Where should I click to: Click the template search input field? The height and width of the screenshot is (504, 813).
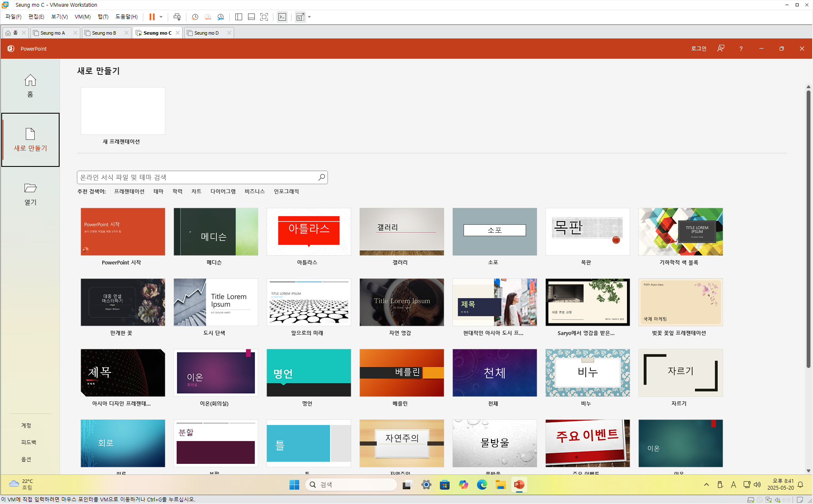[x=196, y=177]
